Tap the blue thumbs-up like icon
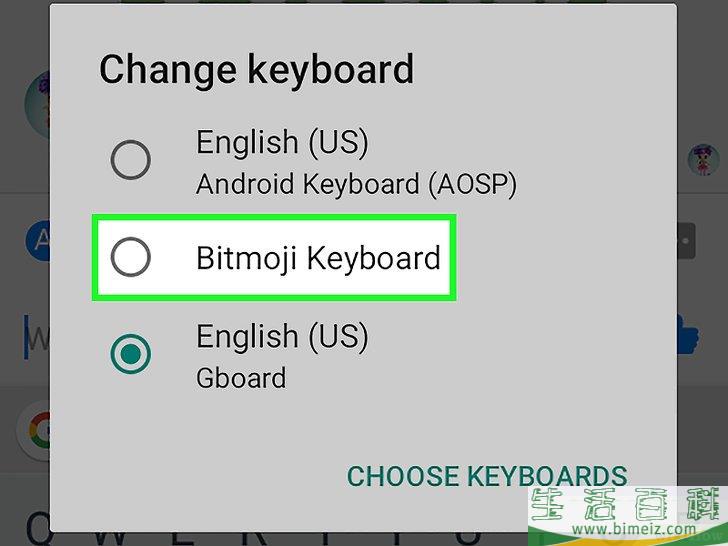 point(688,334)
